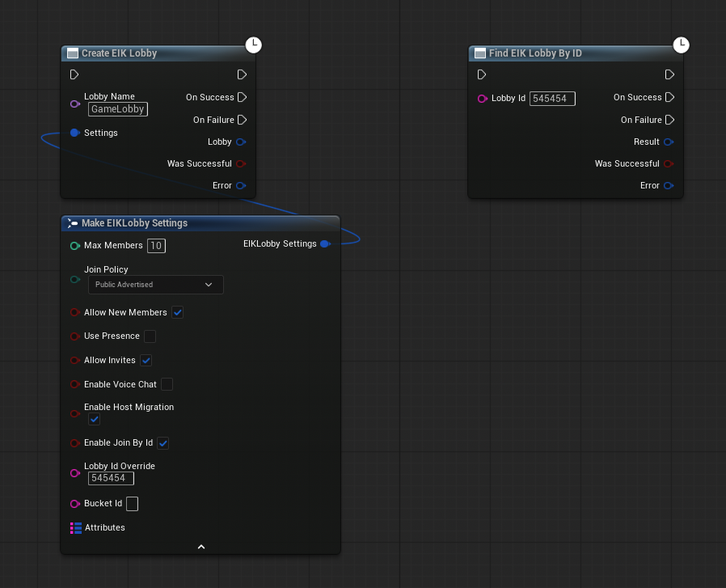This screenshot has height=588, width=726.
Task: Click the Result output pin on Find EIK Lobby
Action: [x=669, y=142]
